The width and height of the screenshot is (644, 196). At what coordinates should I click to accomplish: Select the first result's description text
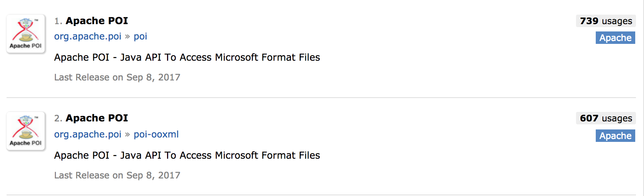187,57
